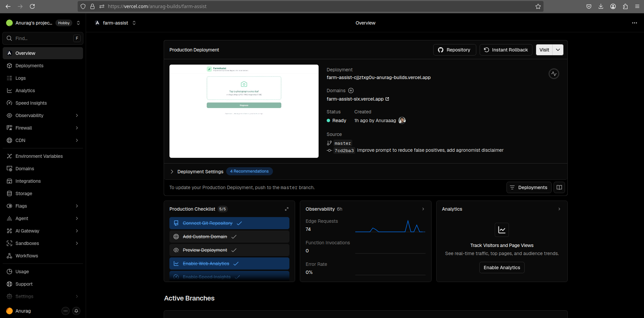The height and width of the screenshot is (318, 644).
Task: Click the Deployments button below Deployment Settings
Action: pyautogui.click(x=529, y=187)
